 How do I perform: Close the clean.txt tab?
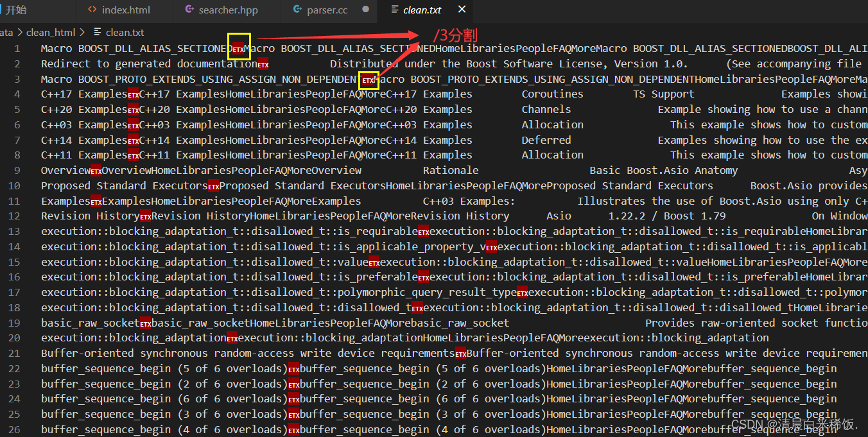[x=462, y=10]
